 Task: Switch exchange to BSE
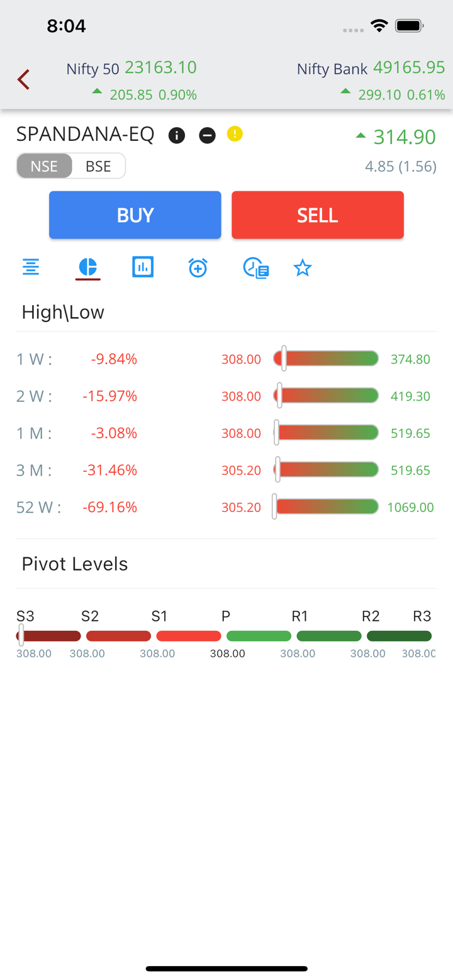pyautogui.click(x=98, y=166)
